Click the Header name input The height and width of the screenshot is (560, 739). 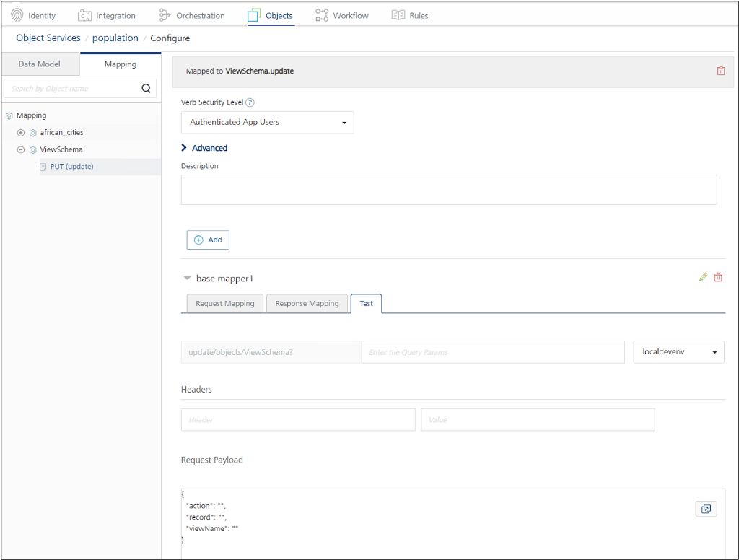pyautogui.click(x=298, y=419)
